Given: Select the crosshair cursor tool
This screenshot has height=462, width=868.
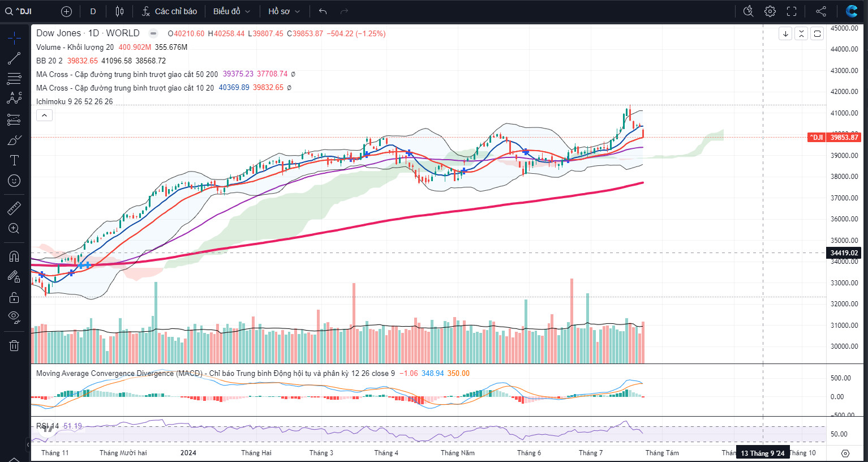Looking at the screenshot, I should 14,38.
